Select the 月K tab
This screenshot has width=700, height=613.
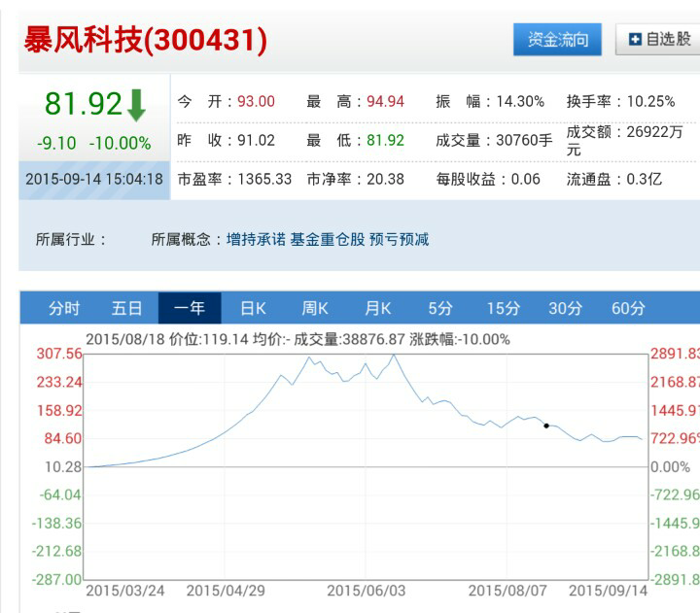[x=377, y=308]
